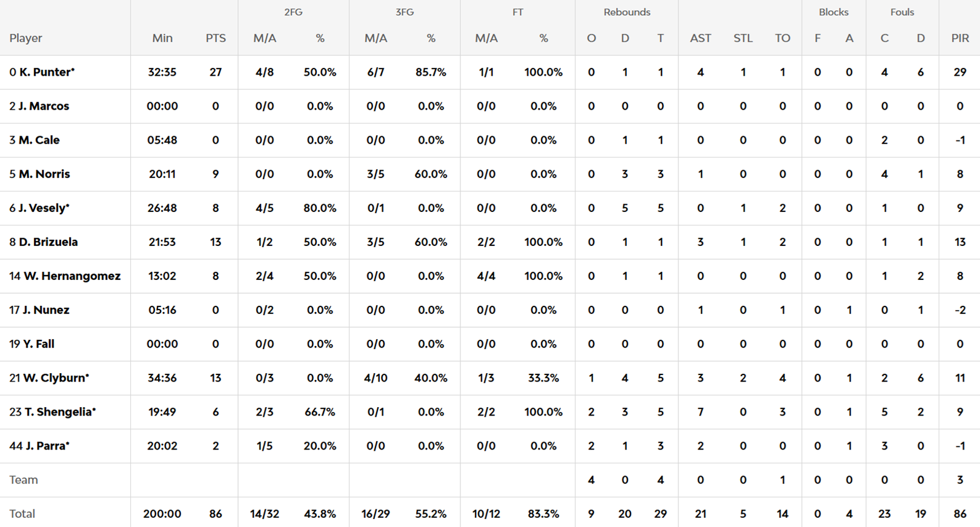
Task: Click player name J. Vesely
Action: [x=43, y=208]
